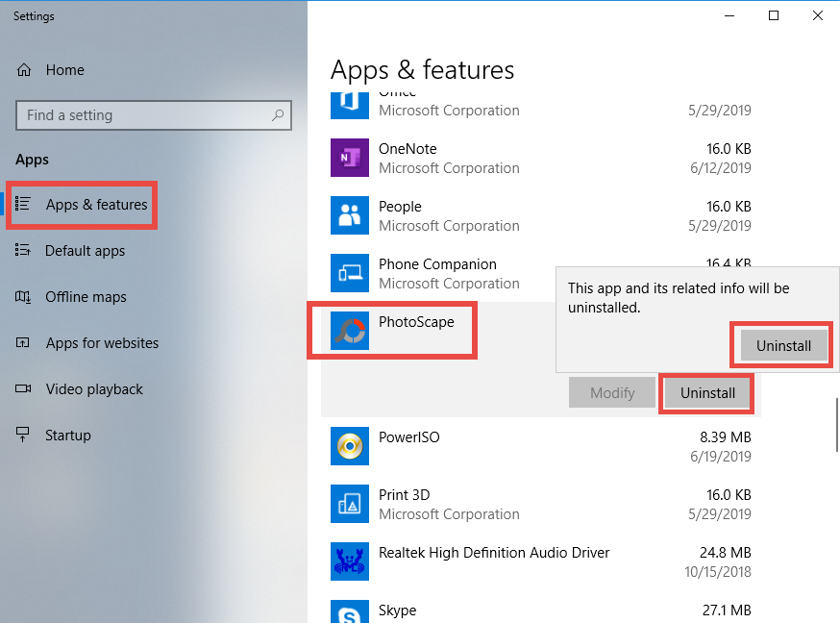Click the search magnifier in Find a setting

278,115
